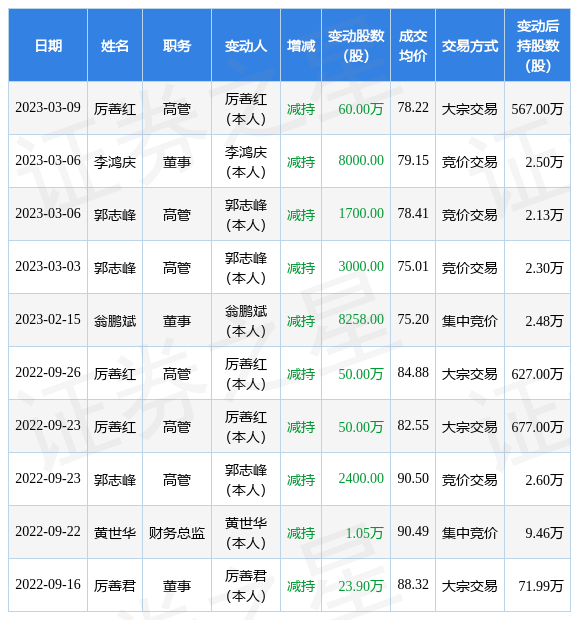This screenshot has height=620, width=571.
Task: Click the 黄世华 name cell
Action: (115, 533)
